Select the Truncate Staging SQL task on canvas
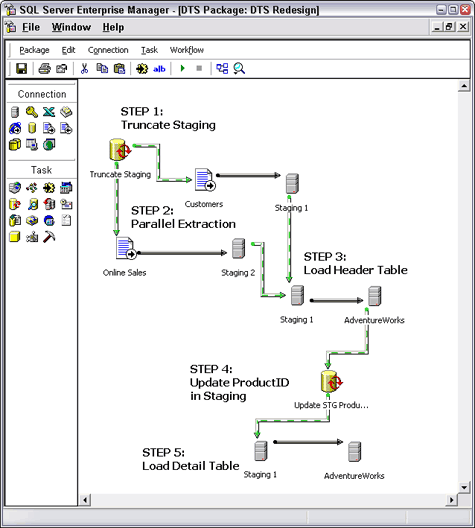475x528 pixels. pyautogui.click(x=120, y=150)
